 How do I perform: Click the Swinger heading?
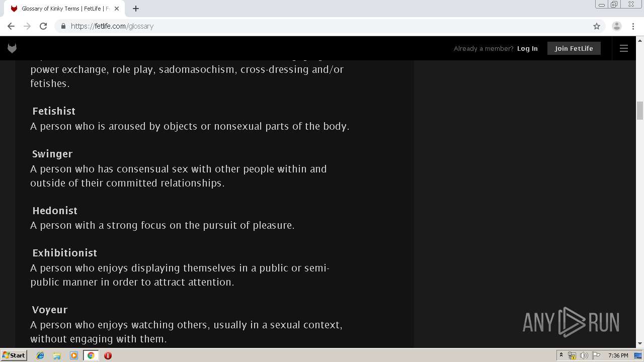pyautogui.click(x=52, y=154)
